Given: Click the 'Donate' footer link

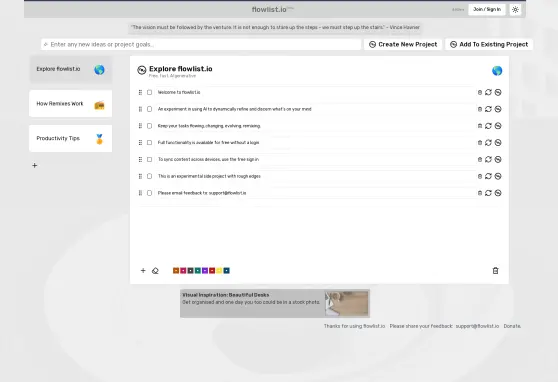Looking at the screenshot, I should [512, 326].
